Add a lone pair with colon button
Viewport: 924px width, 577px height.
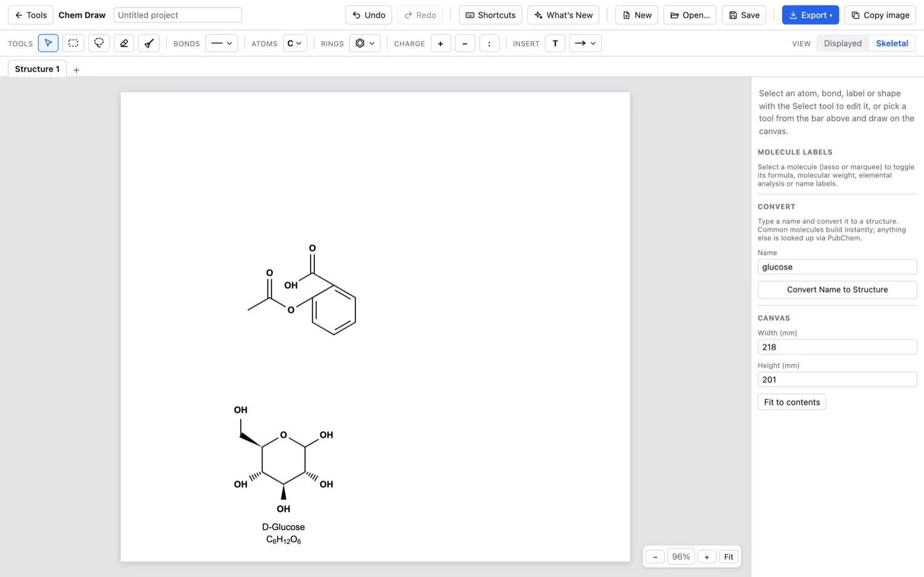coord(490,43)
